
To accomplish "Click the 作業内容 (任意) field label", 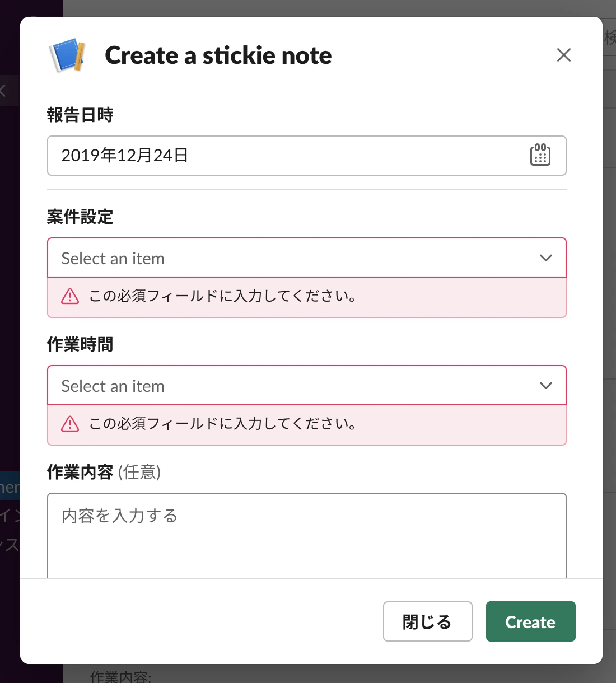I will click(104, 472).
